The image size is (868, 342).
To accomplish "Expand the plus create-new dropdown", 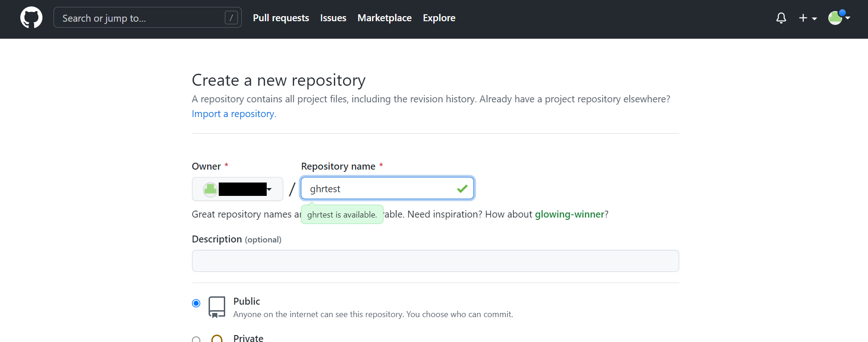I will point(808,18).
